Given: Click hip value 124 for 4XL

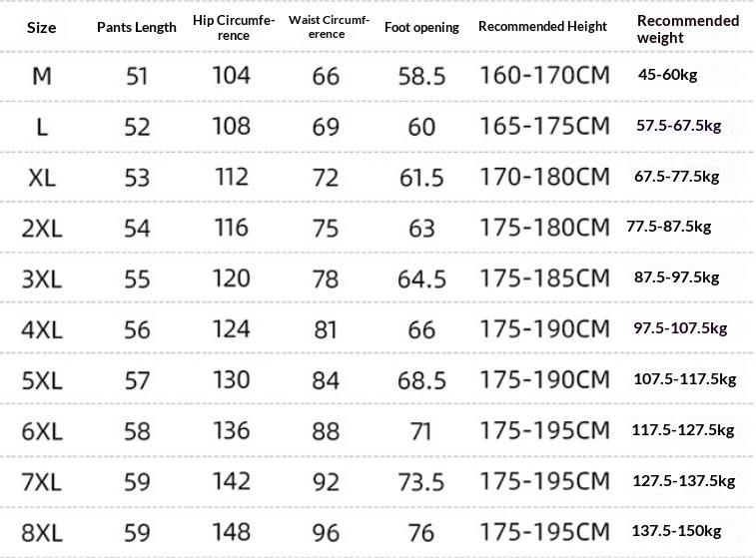Looking at the screenshot, I should pyautogui.click(x=232, y=329).
